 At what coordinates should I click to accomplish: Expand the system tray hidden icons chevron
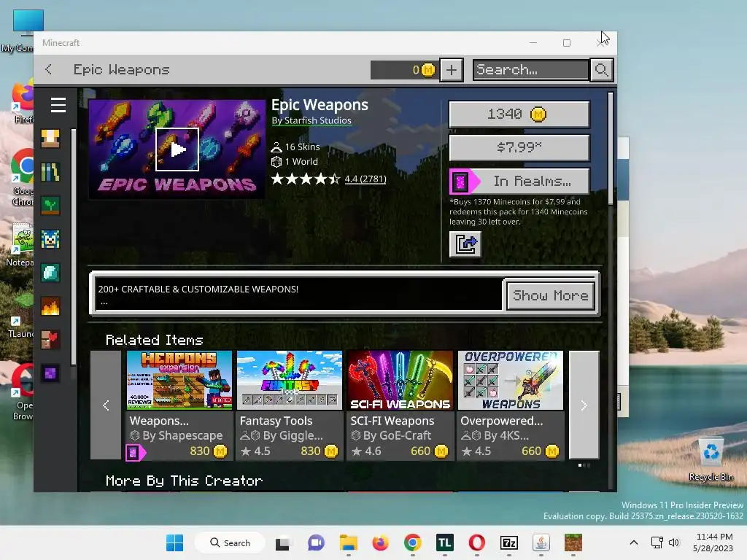[634, 542]
